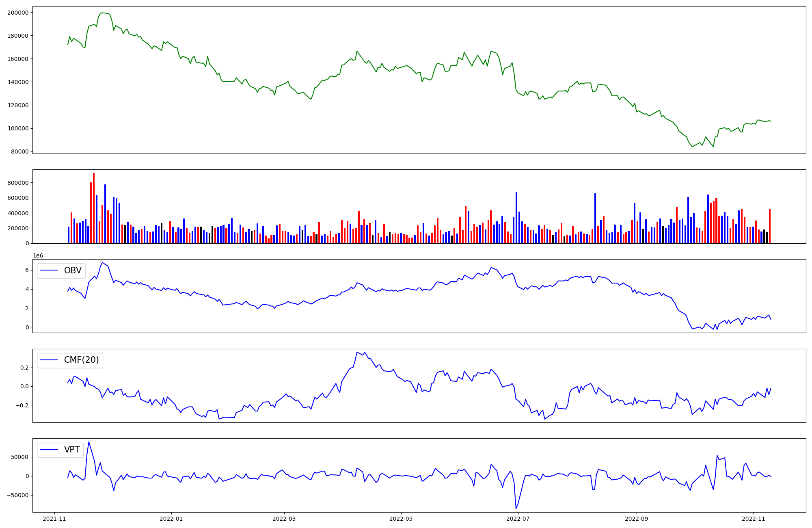812x528 pixels.
Task: Click the 80000 price axis label
Action: [x=19, y=152]
